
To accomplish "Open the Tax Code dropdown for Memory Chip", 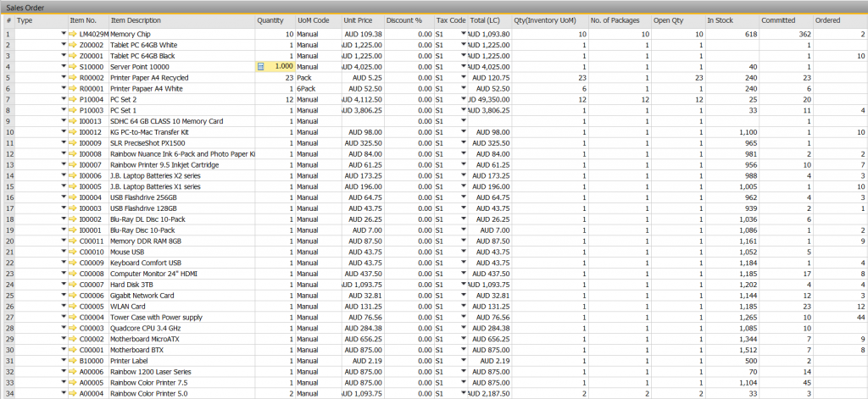I will coord(463,34).
